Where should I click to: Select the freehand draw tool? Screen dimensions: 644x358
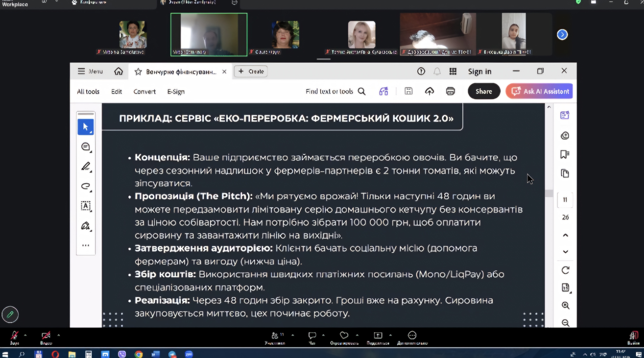pyautogui.click(x=86, y=186)
